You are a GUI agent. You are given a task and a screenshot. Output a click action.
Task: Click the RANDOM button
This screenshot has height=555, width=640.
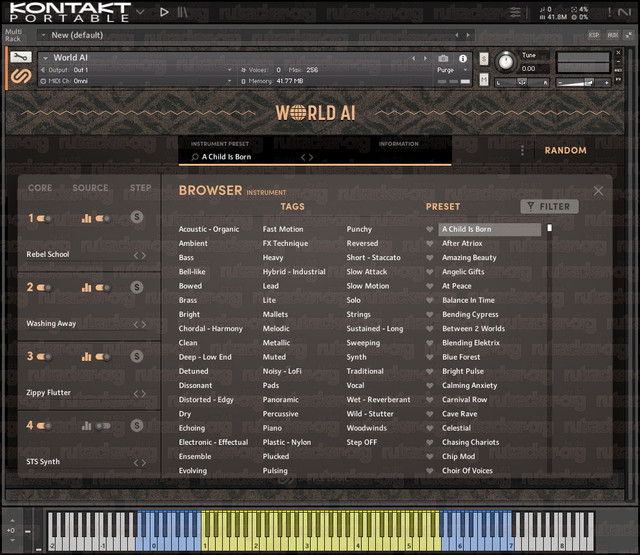[565, 150]
